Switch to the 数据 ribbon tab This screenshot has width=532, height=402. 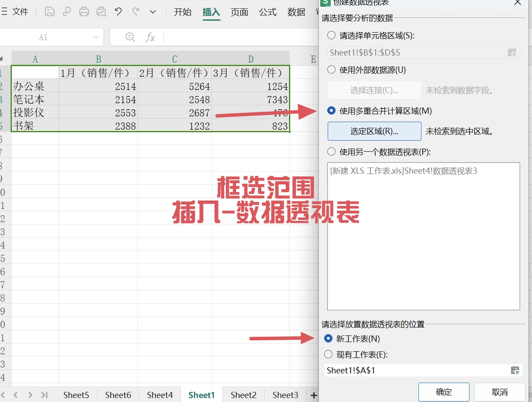[296, 12]
